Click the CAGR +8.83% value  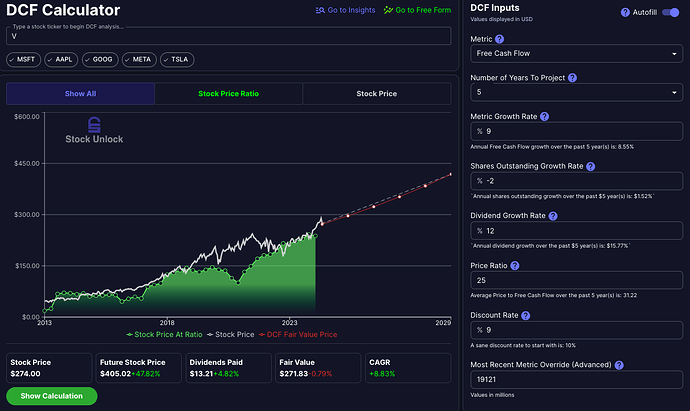coord(382,374)
